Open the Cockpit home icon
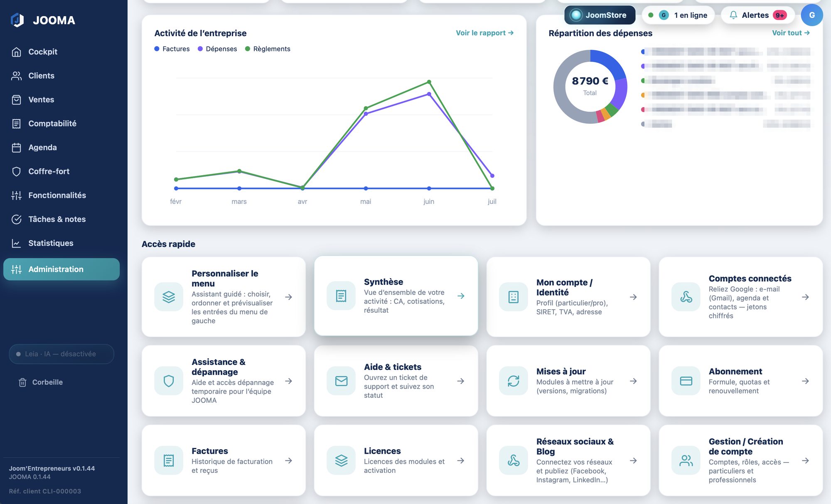831x504 pixels. click(17, 52)
